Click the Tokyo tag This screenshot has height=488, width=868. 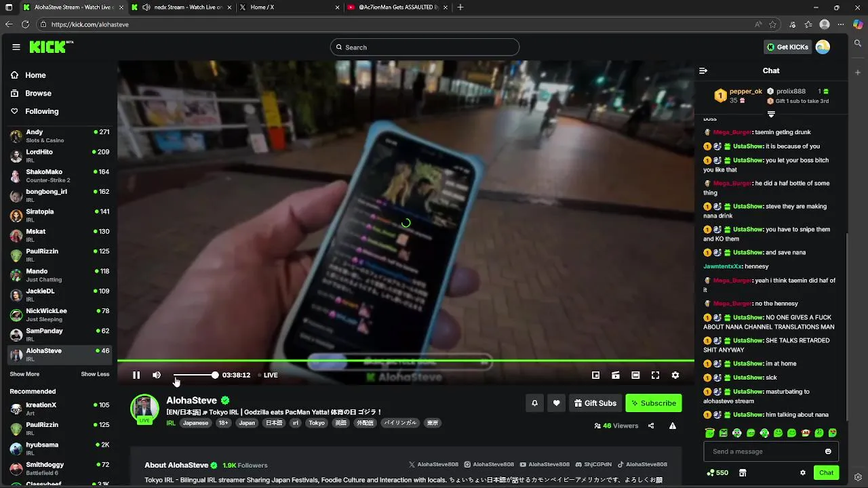coord(317,423)
